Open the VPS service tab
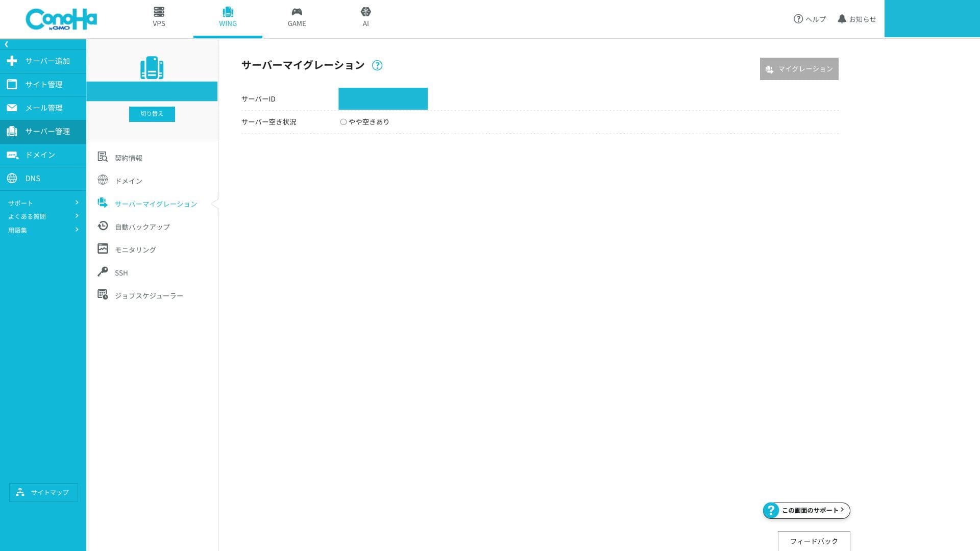 [159, 17]
